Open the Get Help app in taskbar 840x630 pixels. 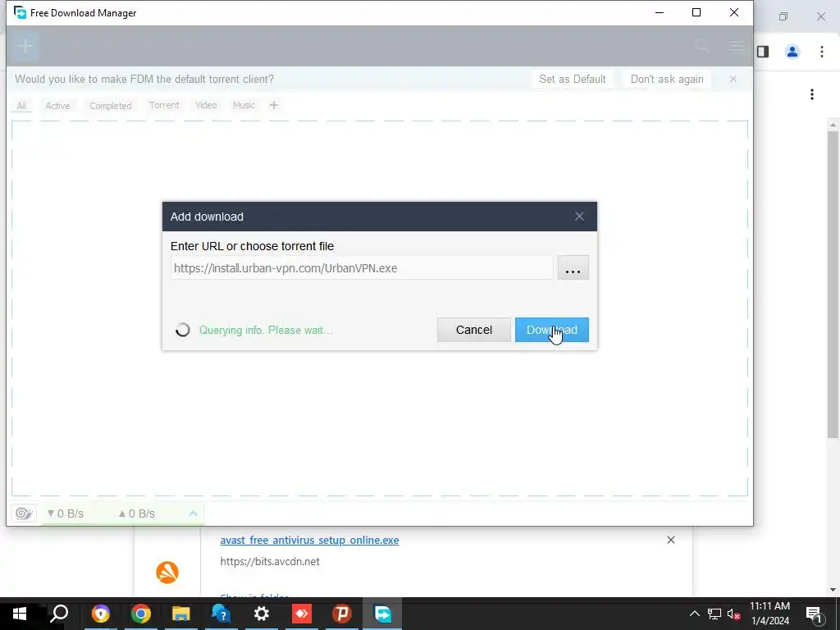[221, 614]
